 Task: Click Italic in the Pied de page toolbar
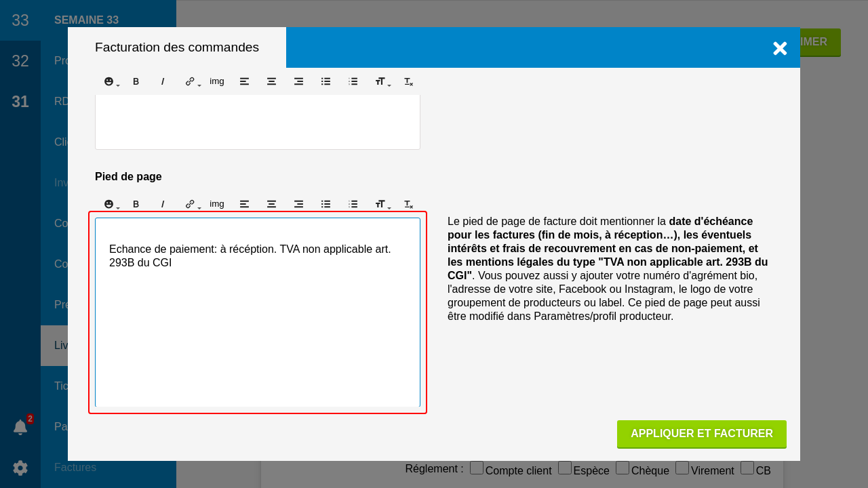click(x=163, y=204)
